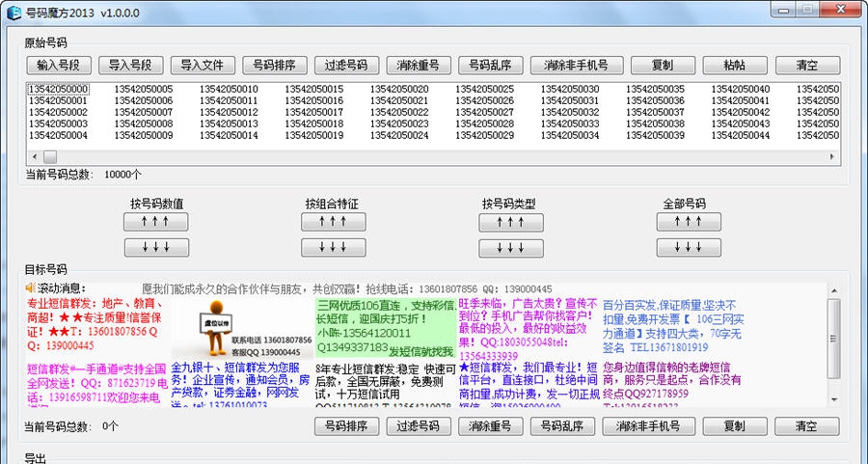Click source 消除非手机号 button
Image resolution: width=868 pixels, height=464 pixels.
coord(577,65)
